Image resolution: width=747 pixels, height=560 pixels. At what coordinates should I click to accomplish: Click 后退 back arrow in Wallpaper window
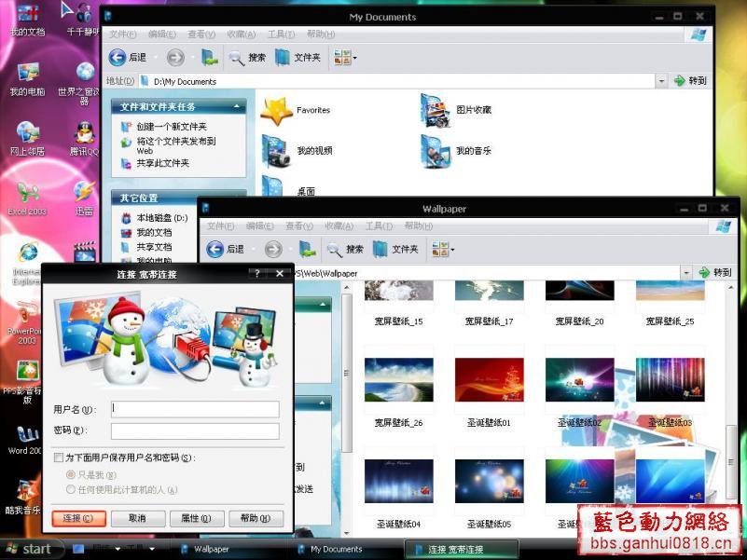pos(215,250)
